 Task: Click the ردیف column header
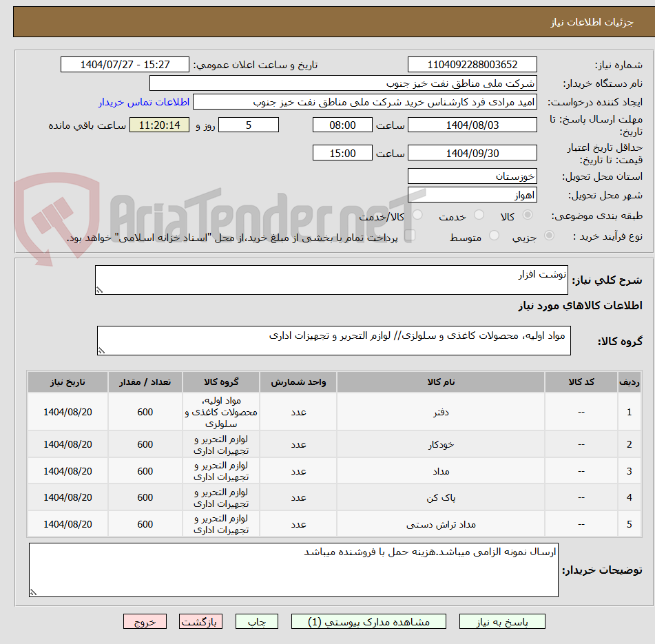pos(629,382)
